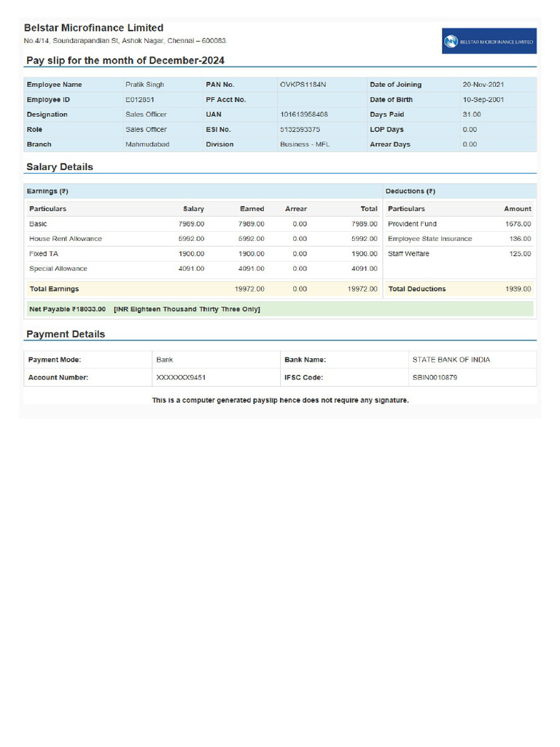Click the 'Earnings (₹)' table header
The image size is (560, 747).
[47, 191]
